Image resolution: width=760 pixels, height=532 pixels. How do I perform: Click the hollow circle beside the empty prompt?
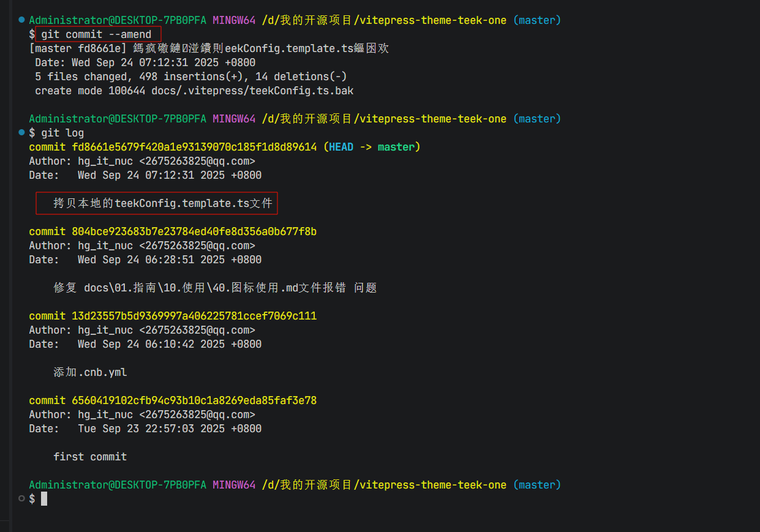point(22,498)
